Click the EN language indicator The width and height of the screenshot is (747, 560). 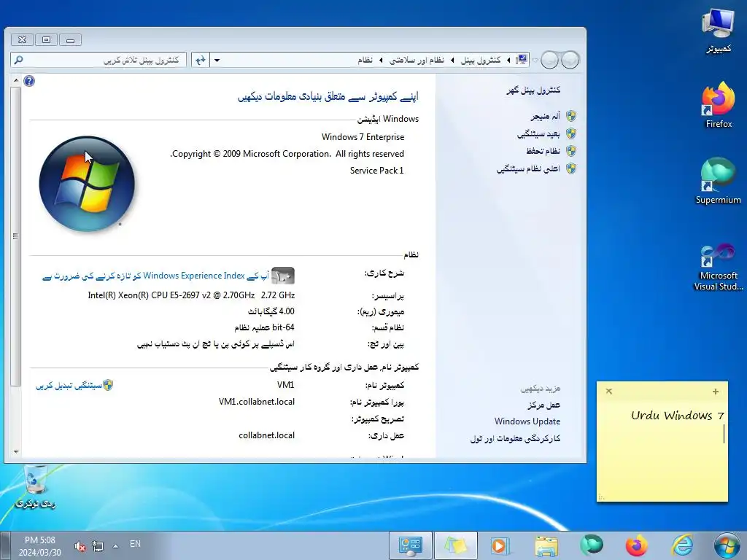[x=135, y=544]
